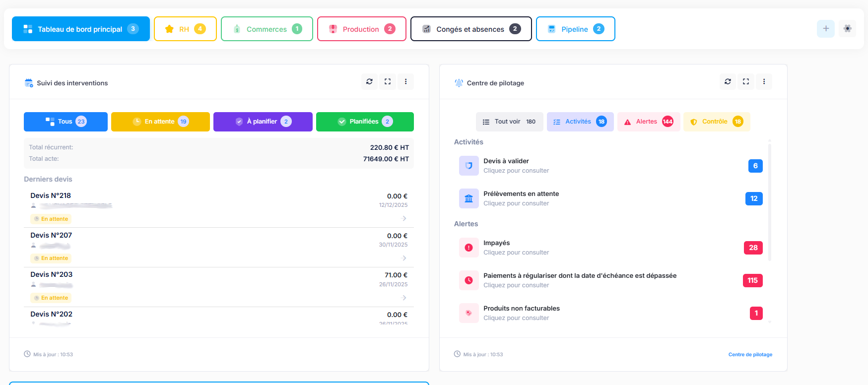Click the chevron arrow on Devis N°207

pyautogui.click(x=404, y=258)
